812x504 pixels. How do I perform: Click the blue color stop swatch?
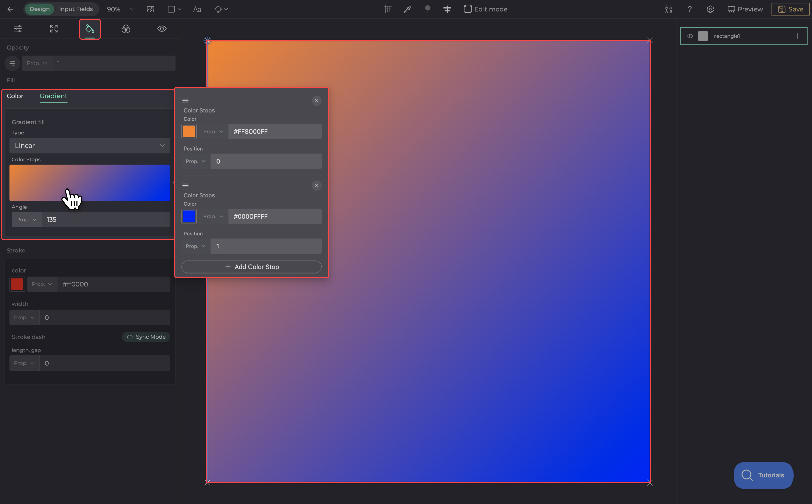click(189, 216)
